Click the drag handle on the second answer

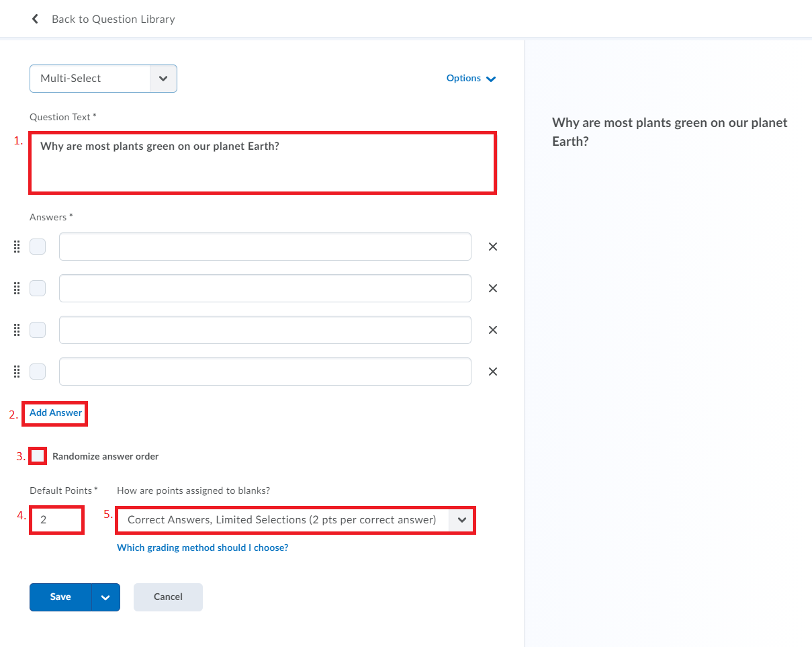tap(16, 288)
